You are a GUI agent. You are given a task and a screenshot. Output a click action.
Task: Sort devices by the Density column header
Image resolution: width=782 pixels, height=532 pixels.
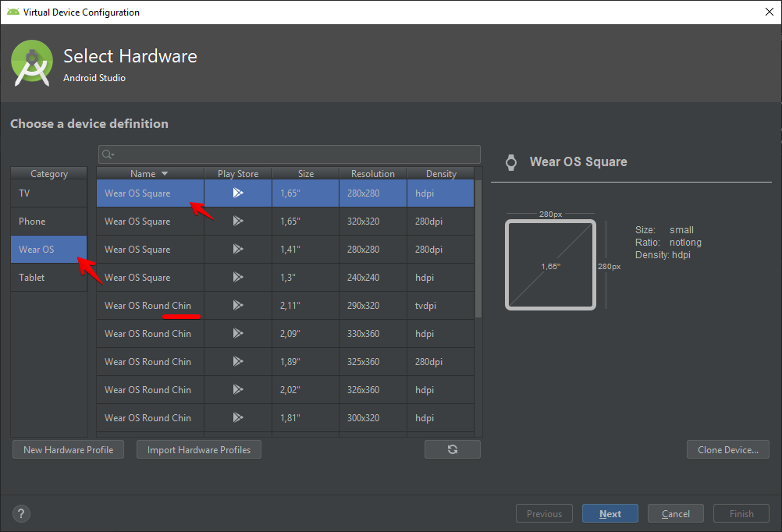coord(441,174)
